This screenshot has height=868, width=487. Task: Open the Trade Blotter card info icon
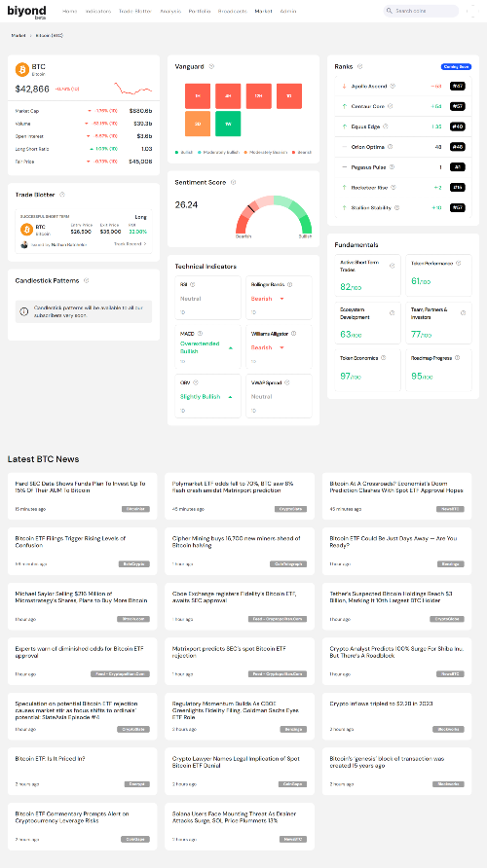pos(62,195)
